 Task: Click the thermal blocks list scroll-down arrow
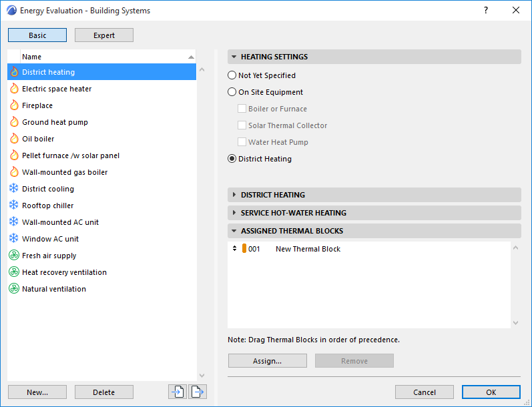tap(516, 322)
